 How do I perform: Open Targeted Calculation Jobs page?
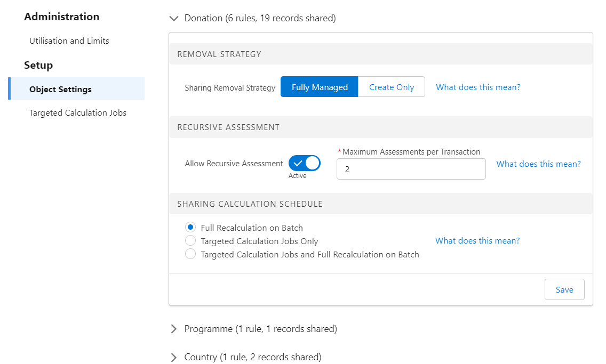78,112
